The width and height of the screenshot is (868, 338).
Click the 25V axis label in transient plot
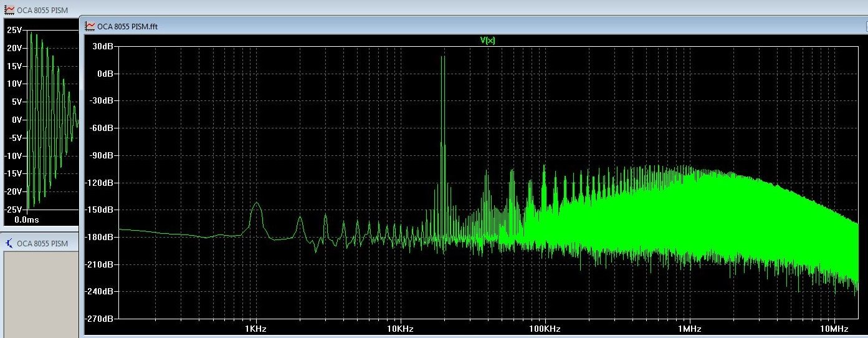coord(14,30)
